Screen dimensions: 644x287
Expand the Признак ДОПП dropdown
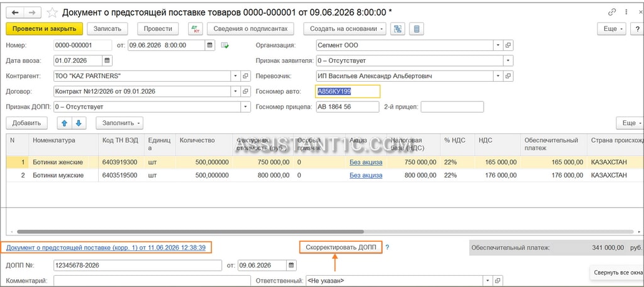tap(246, 107)
